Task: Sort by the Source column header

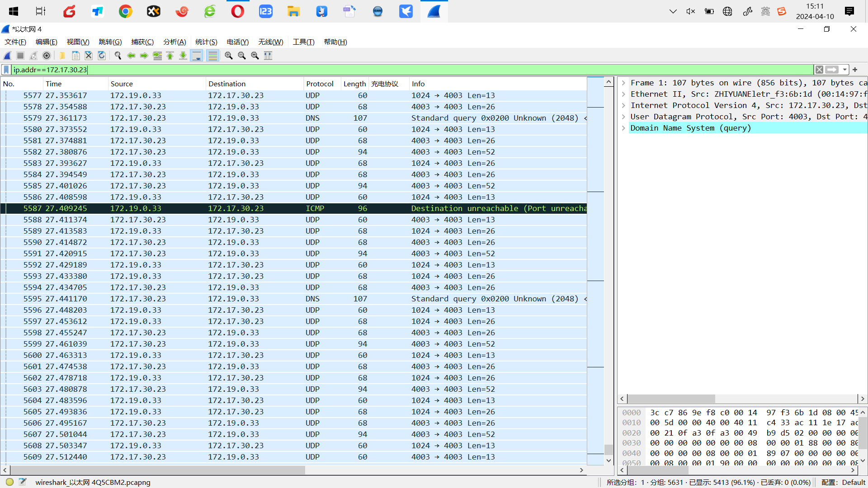Action: 156,84
